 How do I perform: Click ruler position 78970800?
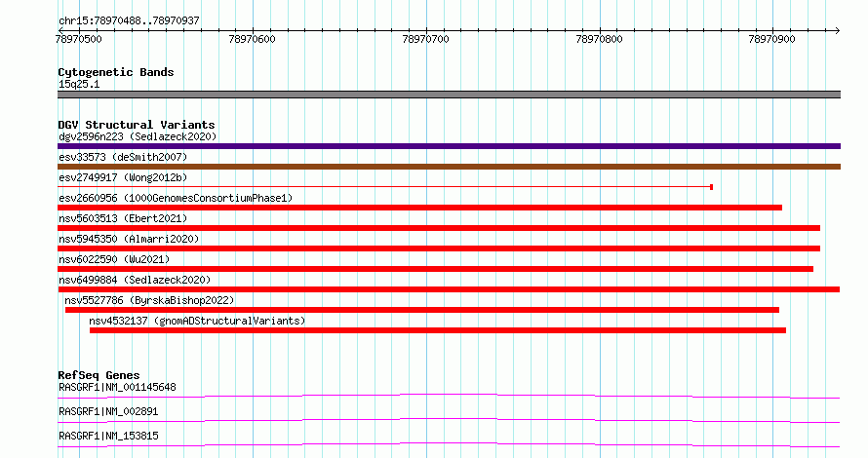click(599, 39)
